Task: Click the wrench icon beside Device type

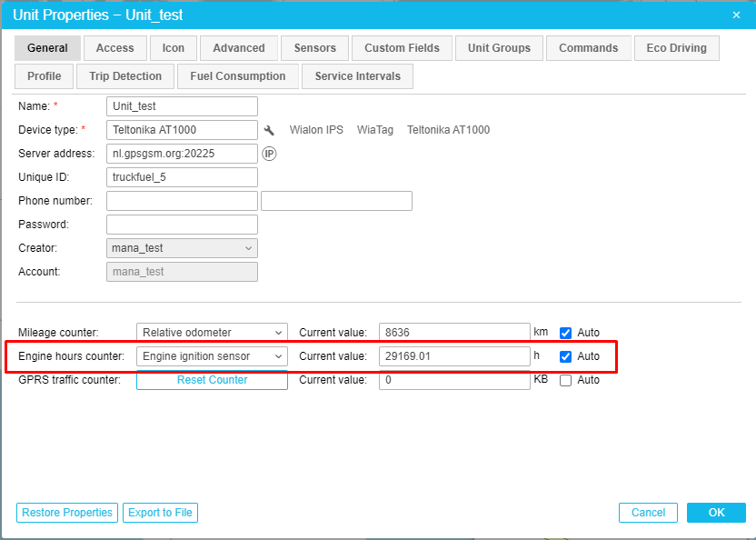Action: click(269, 130)
